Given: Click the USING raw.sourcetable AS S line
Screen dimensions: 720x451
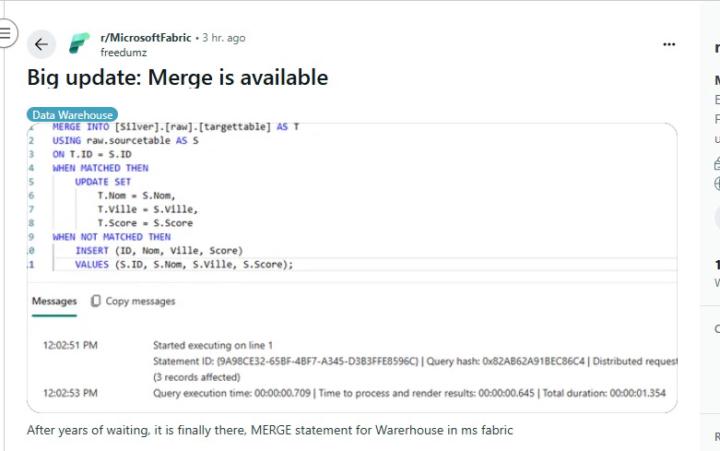Looking at the screenshot, I should [x=125, y=141].
